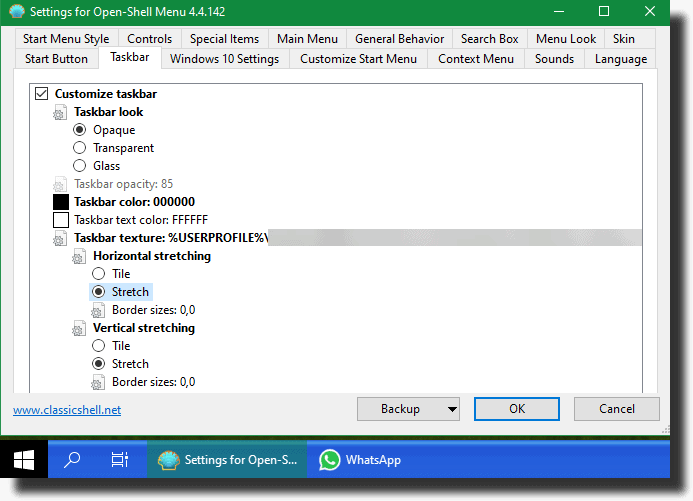Image resolution: width=693 pixels, height=501 pixels.
Task: Open the Backup dropdown arrow
Action: (452, 409)
